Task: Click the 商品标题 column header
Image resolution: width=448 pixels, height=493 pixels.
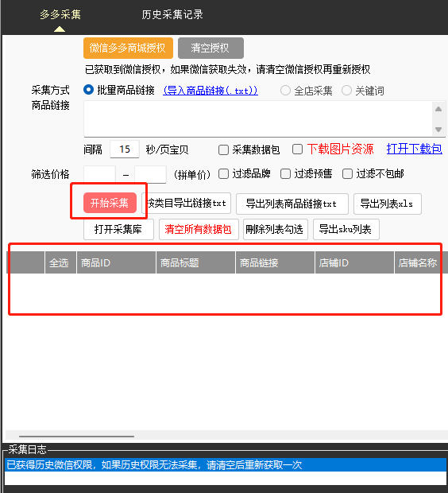Action: point(195,262)
